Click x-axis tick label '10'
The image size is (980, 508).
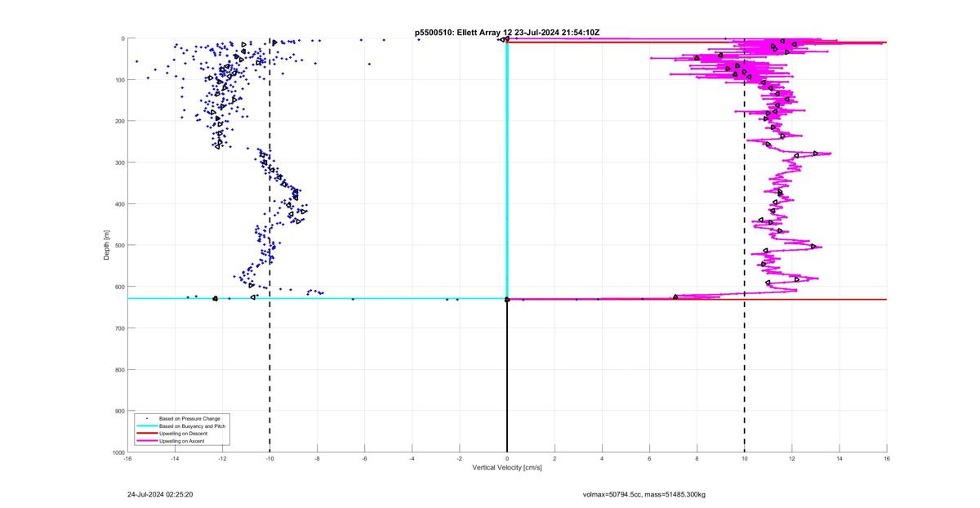(x=744, y=458)
